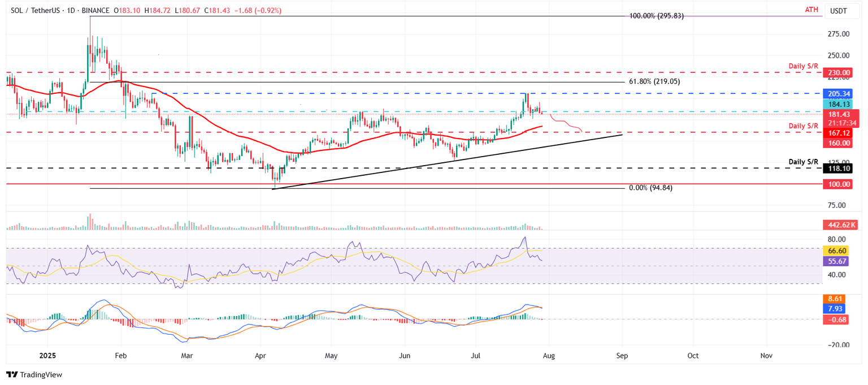Toggle the blue 205.34 dashed resistance line

point(837,94)
